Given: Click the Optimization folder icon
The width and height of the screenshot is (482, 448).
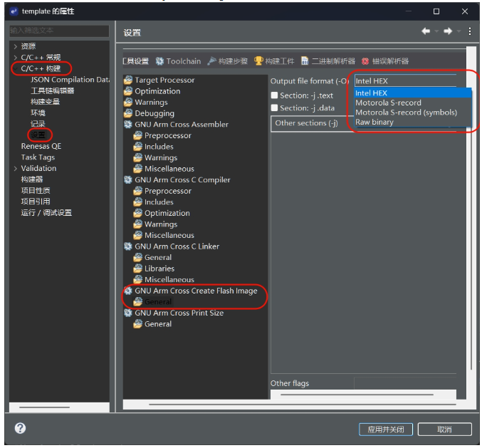Looking at the screenshot, I should pos(128,91).
